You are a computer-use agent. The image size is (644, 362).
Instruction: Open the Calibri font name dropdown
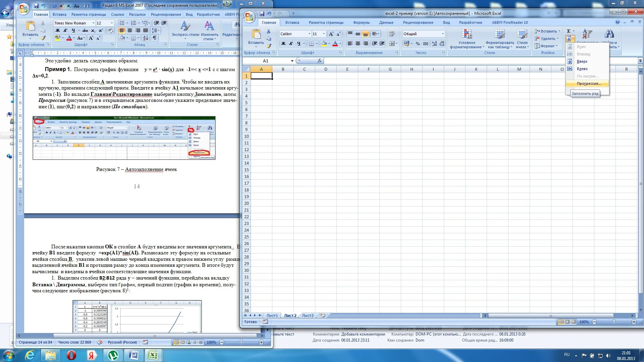[309, 34]
